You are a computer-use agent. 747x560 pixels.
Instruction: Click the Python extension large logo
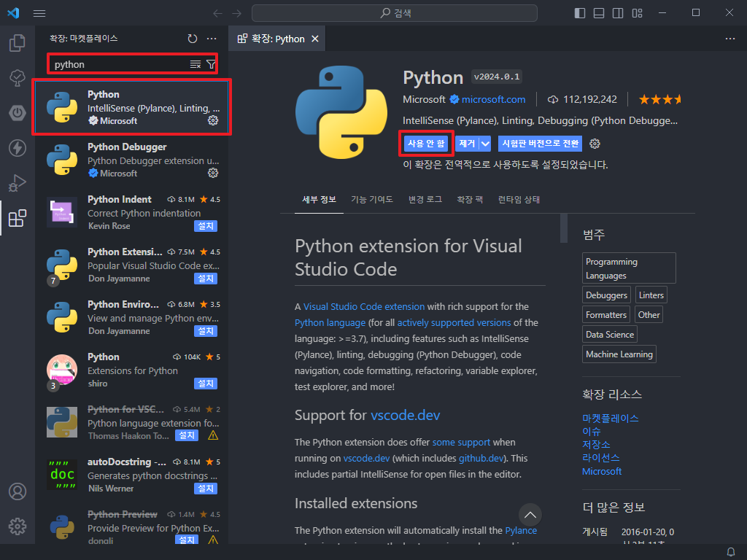[341, 112]
